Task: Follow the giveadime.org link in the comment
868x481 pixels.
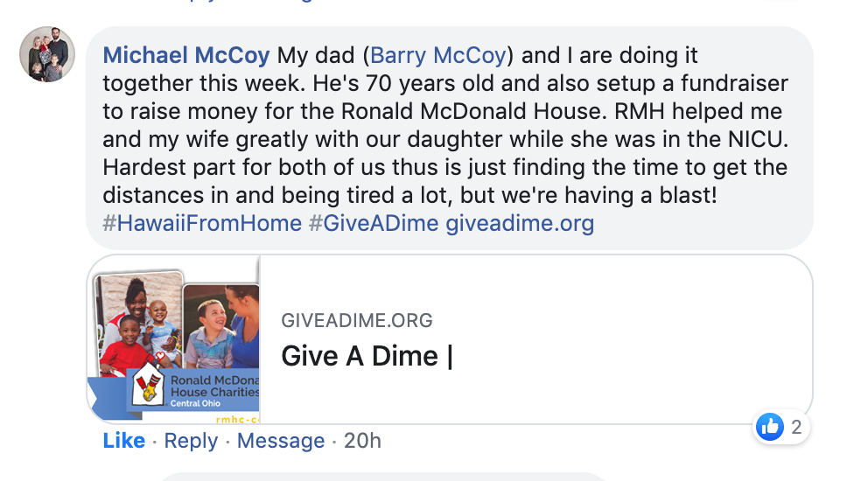Action: pyautogui.click(x=520, y=223)
